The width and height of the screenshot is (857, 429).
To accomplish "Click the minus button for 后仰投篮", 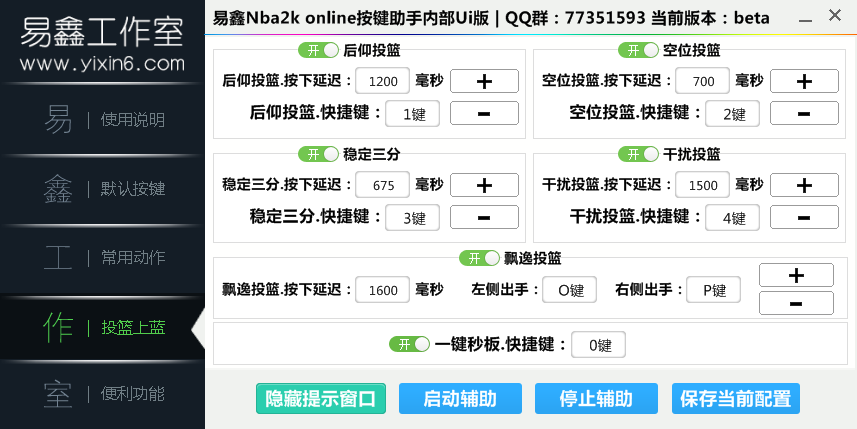I will click(x=484, y=114).
